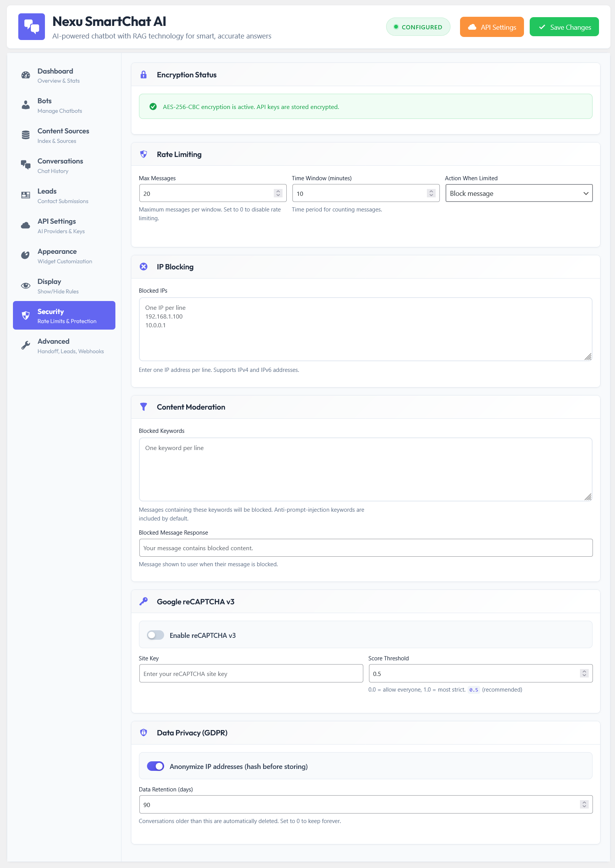Click the X circle icon beside IP Blocking
Image resolution: width=615 pixels, height=868 pixels.
tap(144, 267)
